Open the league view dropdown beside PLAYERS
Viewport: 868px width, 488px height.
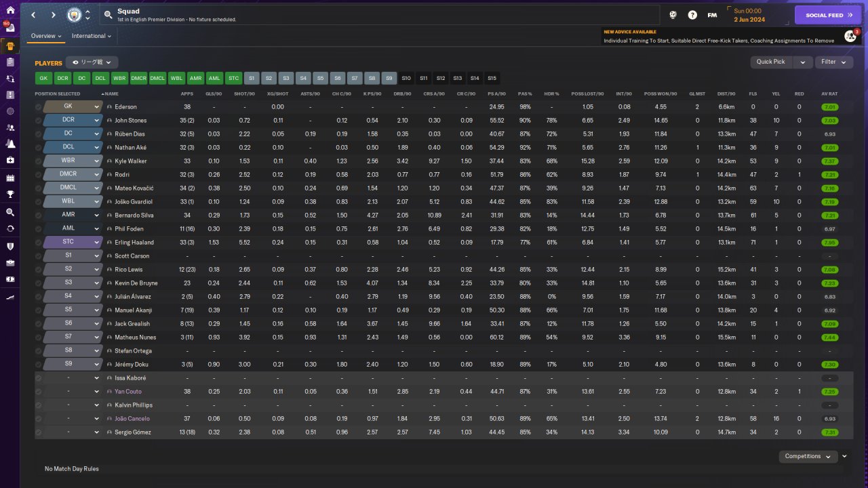coord(92,62)
